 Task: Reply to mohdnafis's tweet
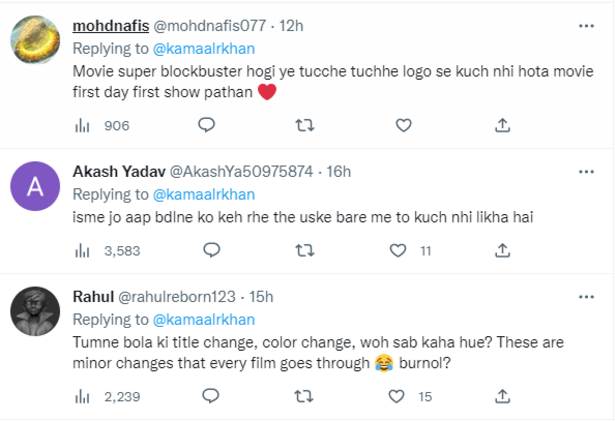[x=206, y=125]
